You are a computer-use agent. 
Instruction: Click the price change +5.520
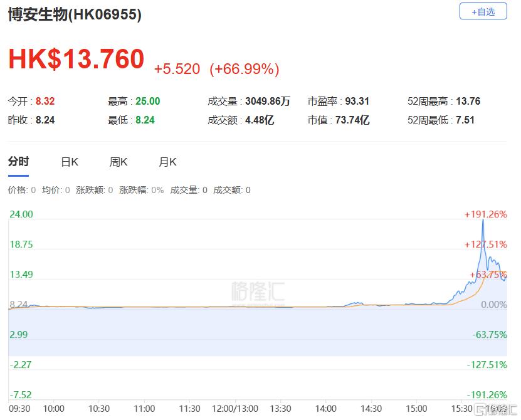[177, 69]
